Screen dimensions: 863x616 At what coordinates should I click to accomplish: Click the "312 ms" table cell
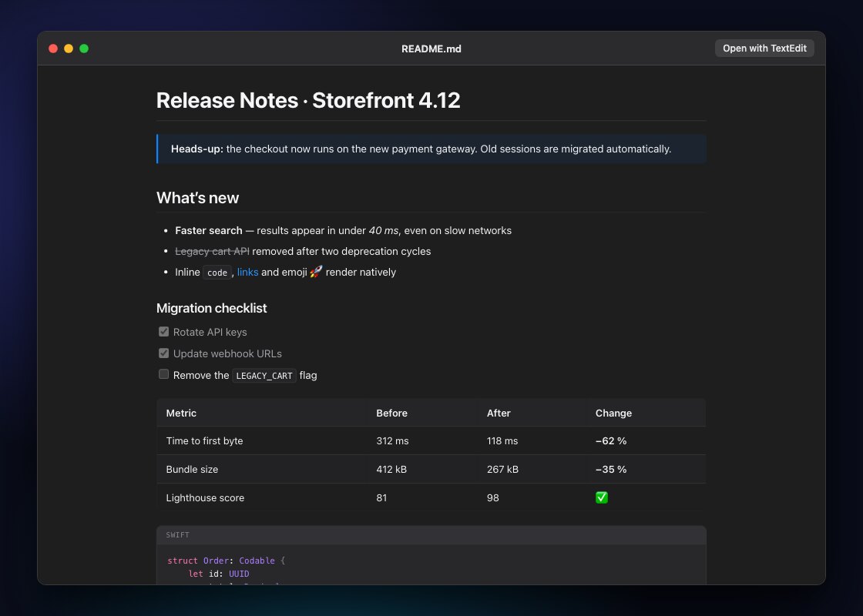pyautogui.click(x=392, y=441)
